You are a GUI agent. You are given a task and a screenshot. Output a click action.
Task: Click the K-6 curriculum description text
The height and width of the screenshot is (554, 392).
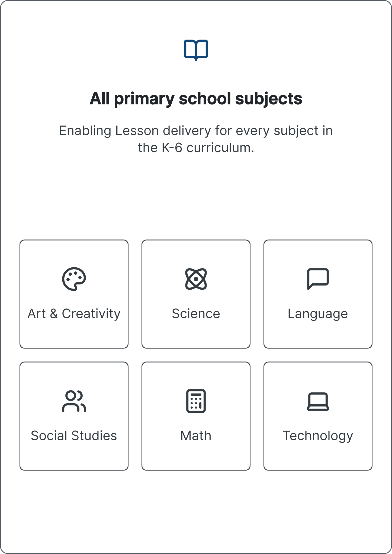pos(196,139)
